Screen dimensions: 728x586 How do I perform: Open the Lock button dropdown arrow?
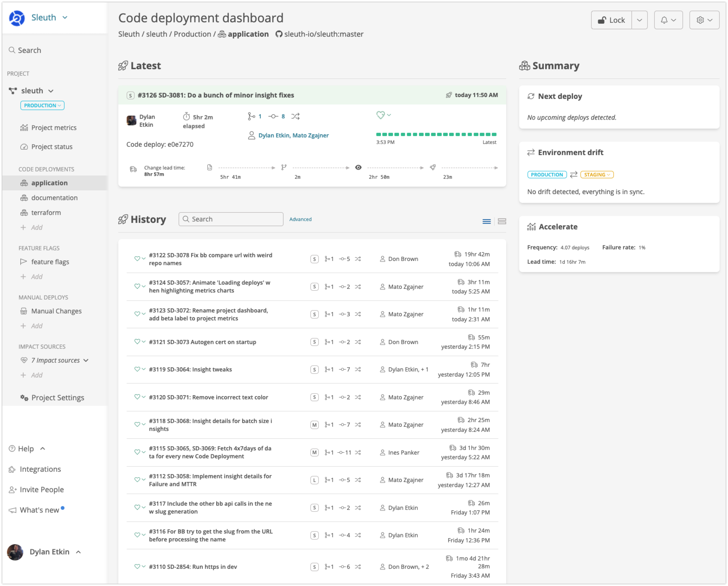pos(640,20)
